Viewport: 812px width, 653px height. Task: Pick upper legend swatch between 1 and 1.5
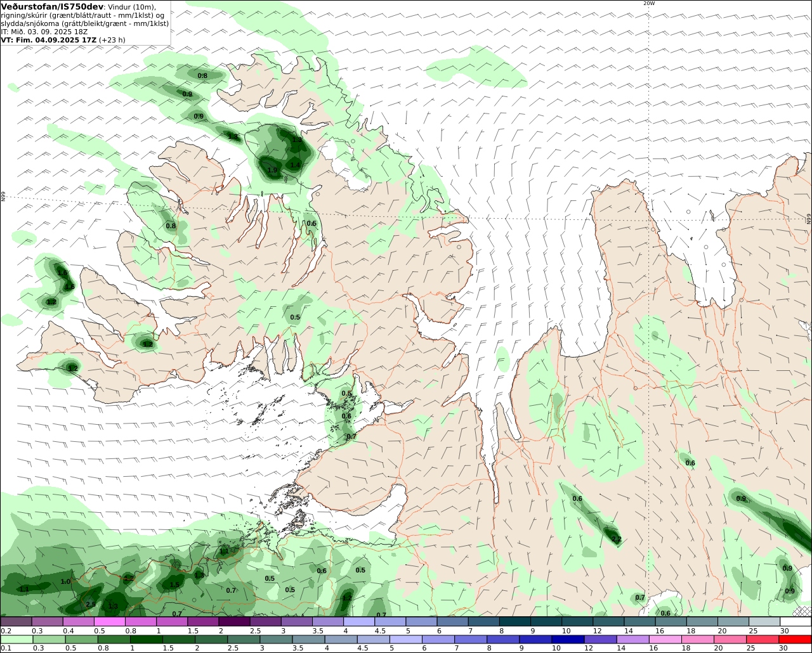point(171,622)
